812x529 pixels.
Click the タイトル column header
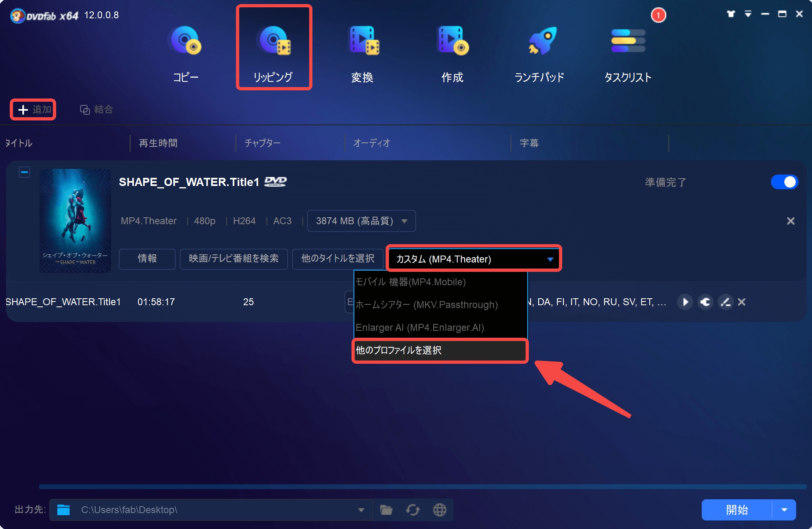pyautogui.click(x=19, y=143)
